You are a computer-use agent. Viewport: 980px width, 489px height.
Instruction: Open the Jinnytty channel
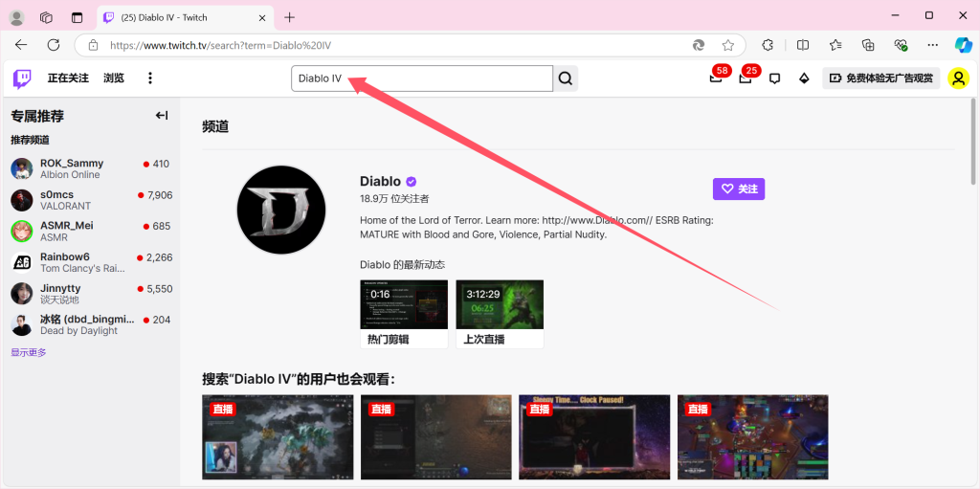click(x=91, y=294)
